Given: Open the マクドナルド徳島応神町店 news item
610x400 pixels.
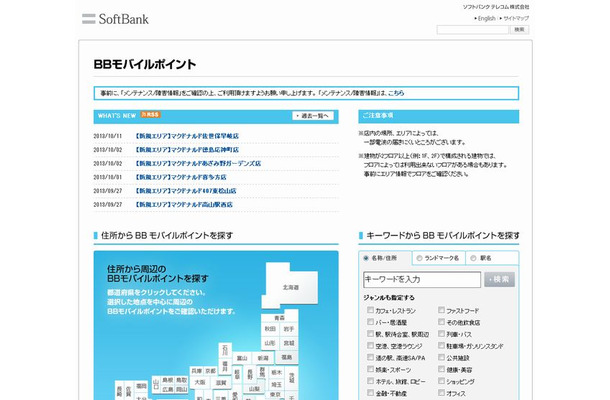Looking at the screenshot, I should (186, 149).
